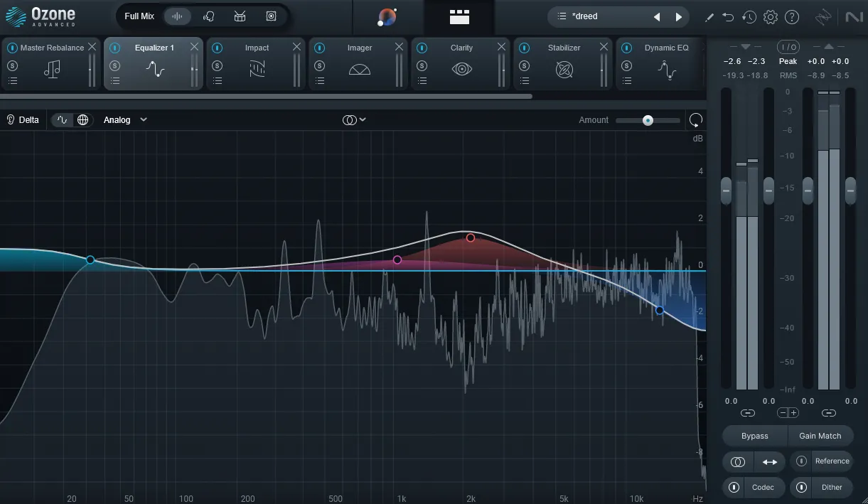This screenshot has width=868, height=504.
Task: Load the previous preset arrow
Action: (657, 16)
